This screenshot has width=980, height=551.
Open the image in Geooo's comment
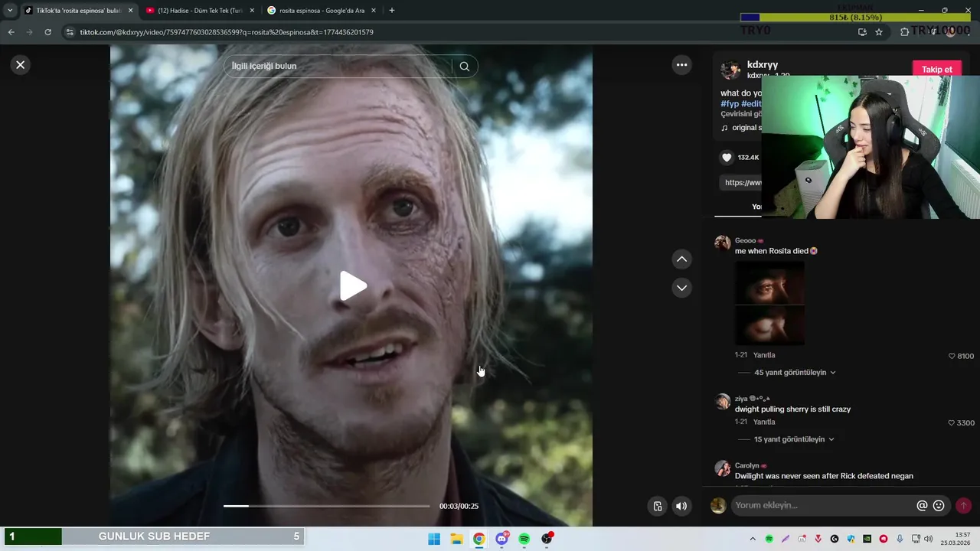pyautogui.click(x=769, y=303)
